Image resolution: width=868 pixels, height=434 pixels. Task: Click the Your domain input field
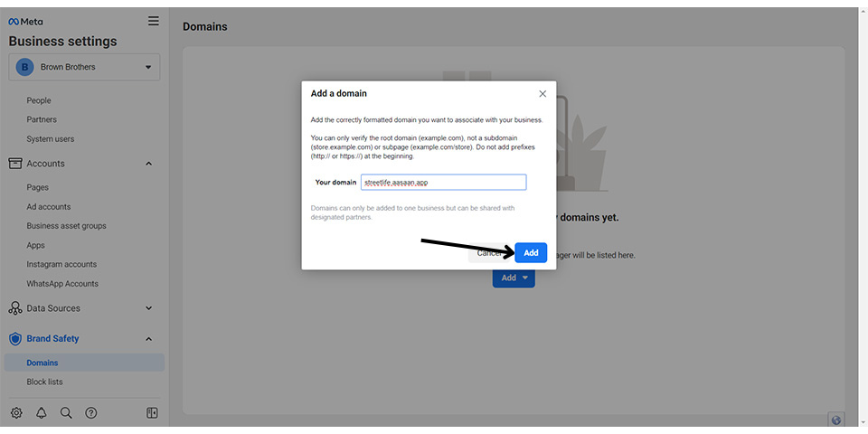443,182
